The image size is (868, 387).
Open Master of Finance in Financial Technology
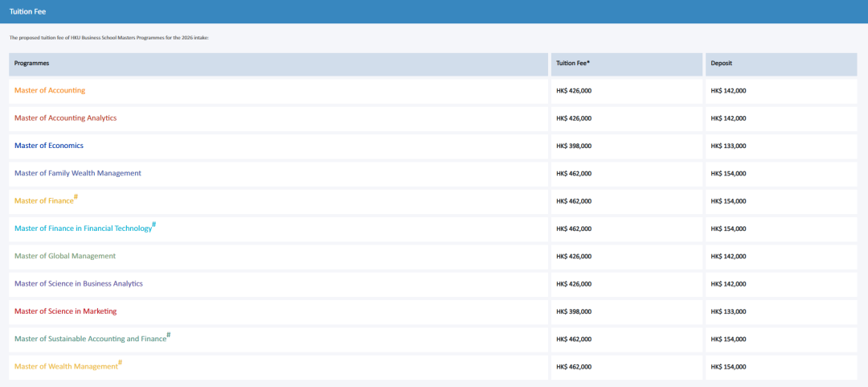pyautogui.click(x=83, y=228)
